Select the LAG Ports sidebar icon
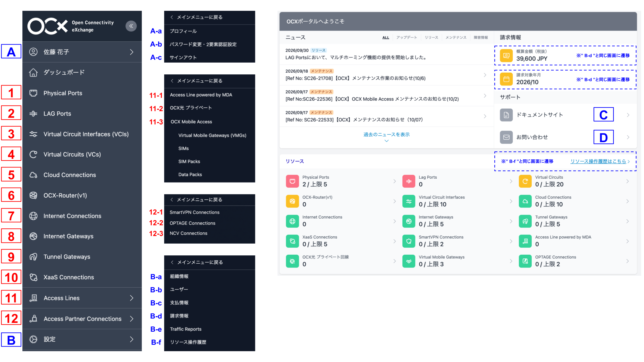Screen dimensions: 644x362 coord(33,114)
